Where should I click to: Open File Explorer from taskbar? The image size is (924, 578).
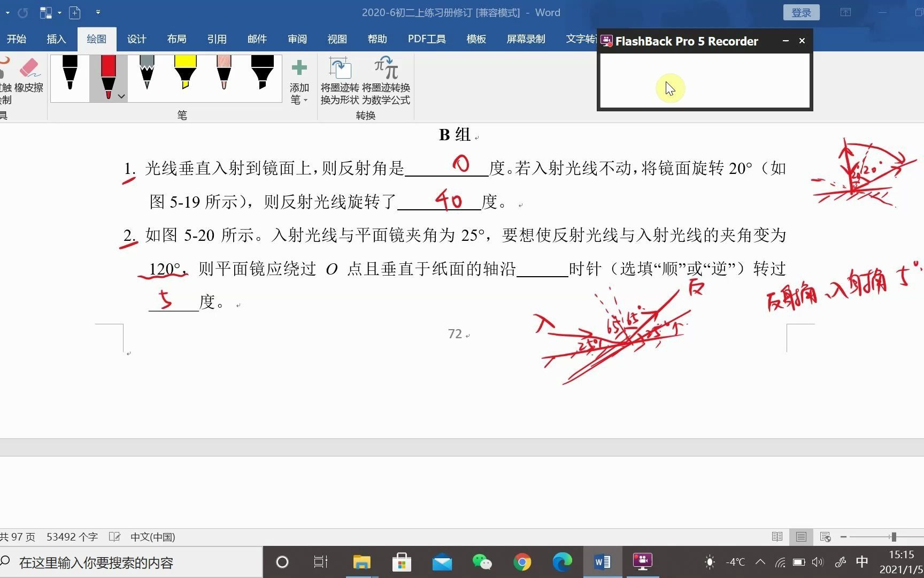tap(362, 562)
